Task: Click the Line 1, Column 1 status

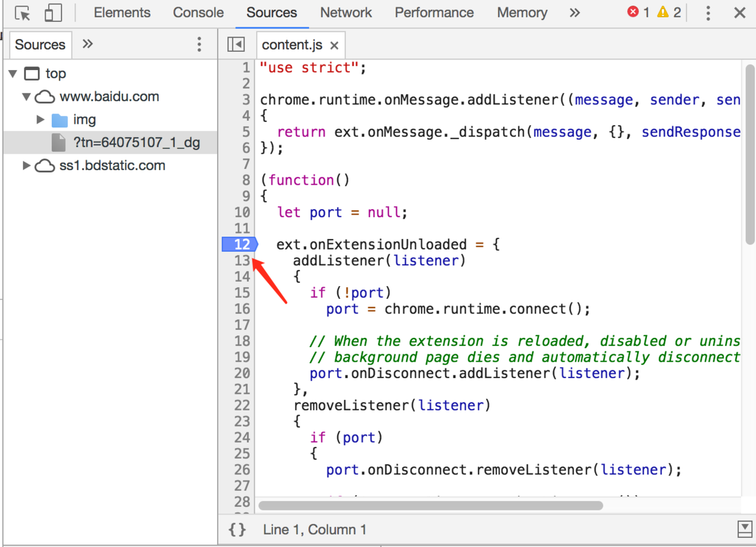Action: (315, 529)
